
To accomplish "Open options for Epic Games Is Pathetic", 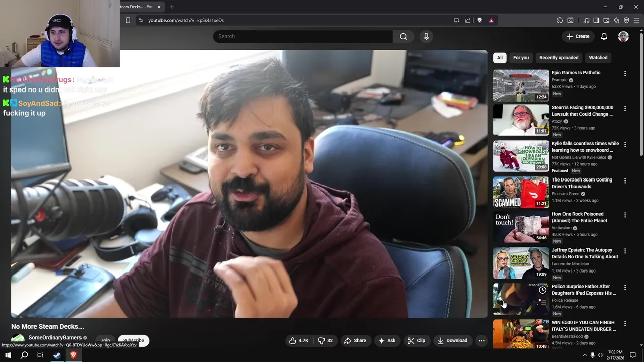I will click(x=625, y=73).
